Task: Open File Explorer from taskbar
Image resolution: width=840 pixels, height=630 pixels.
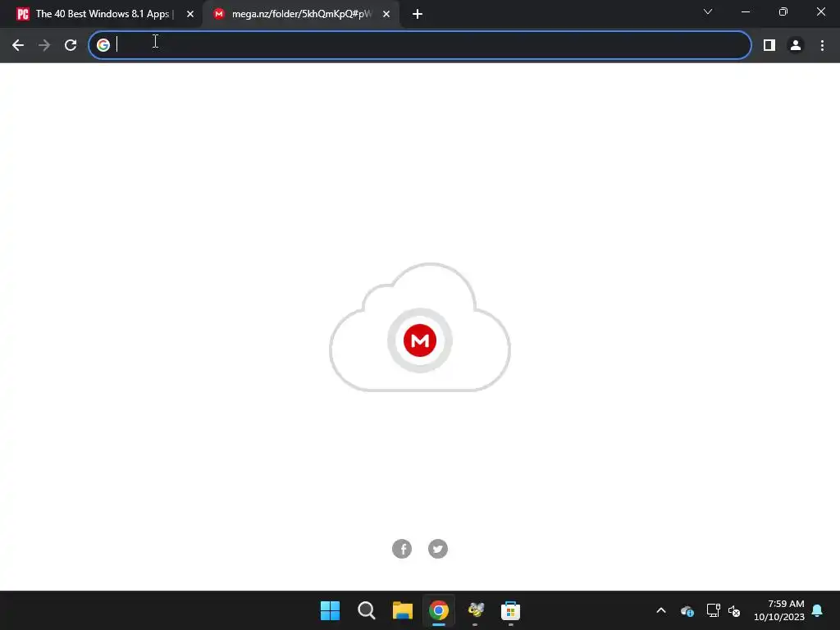Action: [402, 610]
